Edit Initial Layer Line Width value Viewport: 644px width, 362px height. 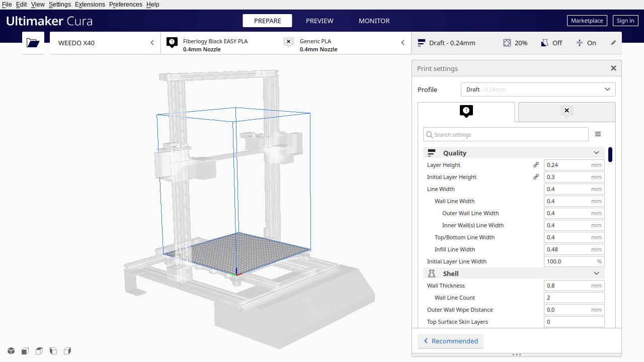574,261
